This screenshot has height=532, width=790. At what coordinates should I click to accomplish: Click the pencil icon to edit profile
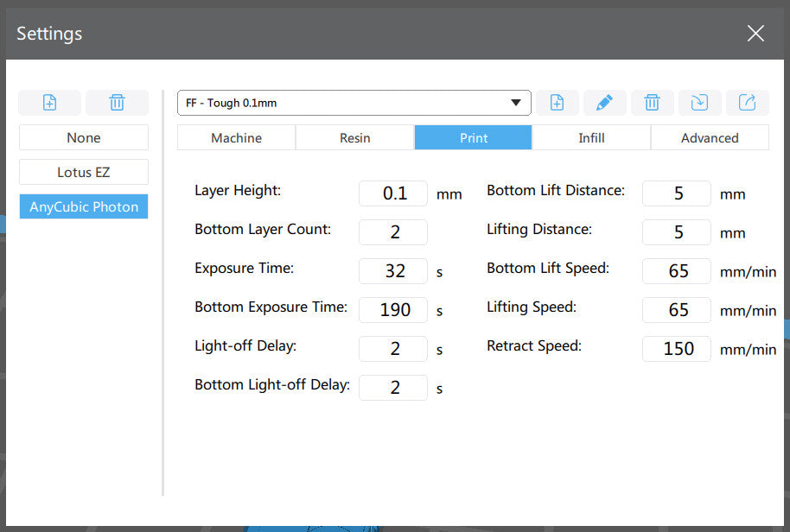605,103
